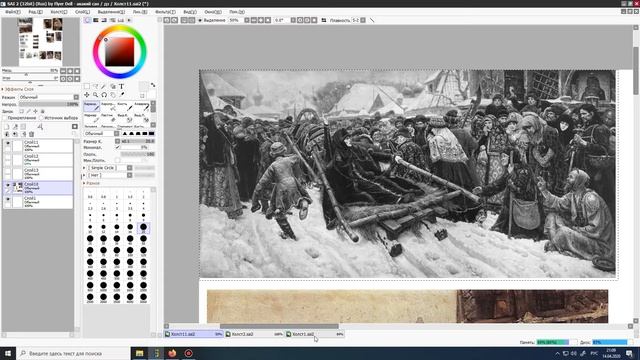Select the magic wand tool
The height and width of the screenshot is (360, 640).
[104, 86]
